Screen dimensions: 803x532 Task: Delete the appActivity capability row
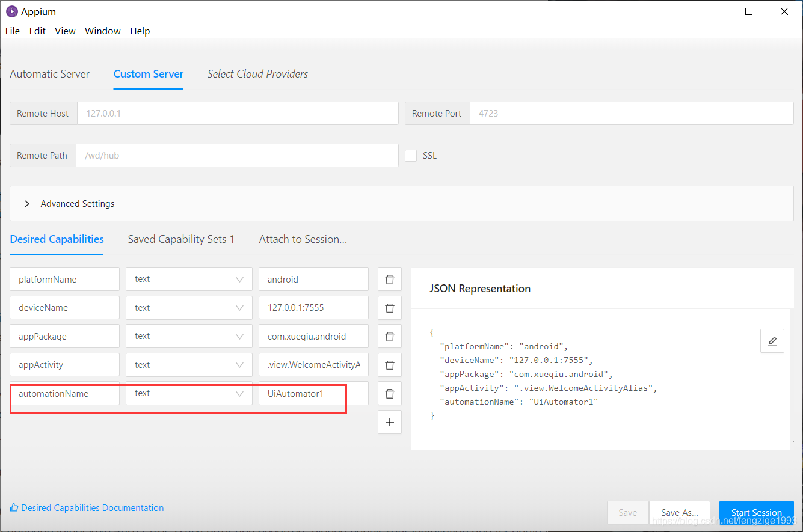390,365
